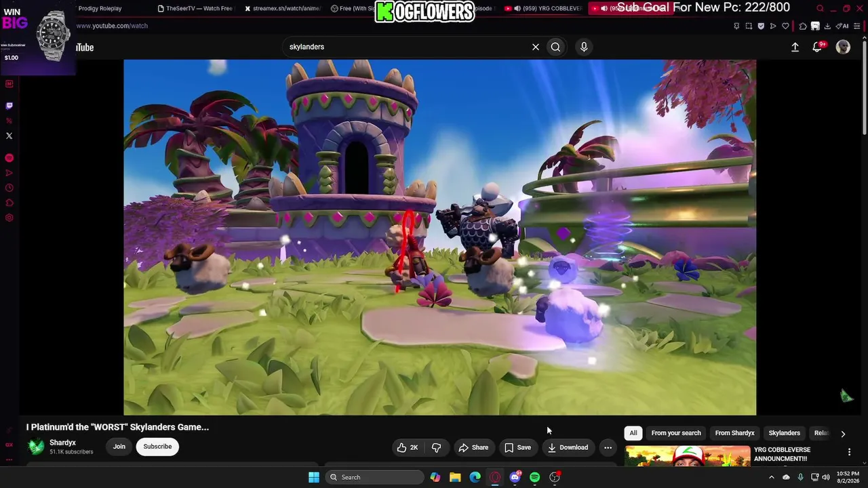The height and width of the screenshot is (488, 868).
Task: Open the YouTube account avatar menu
Action: click(843, 47)
